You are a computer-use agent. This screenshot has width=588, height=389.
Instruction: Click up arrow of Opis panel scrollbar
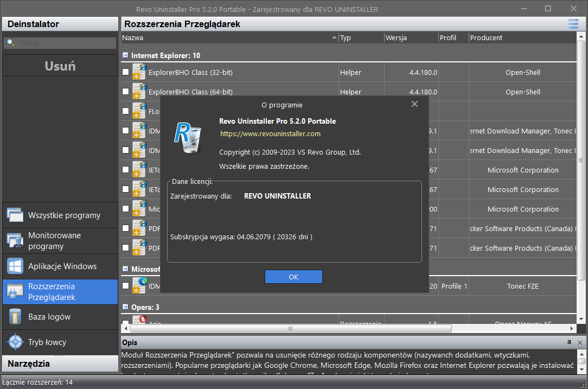point(581,354)
